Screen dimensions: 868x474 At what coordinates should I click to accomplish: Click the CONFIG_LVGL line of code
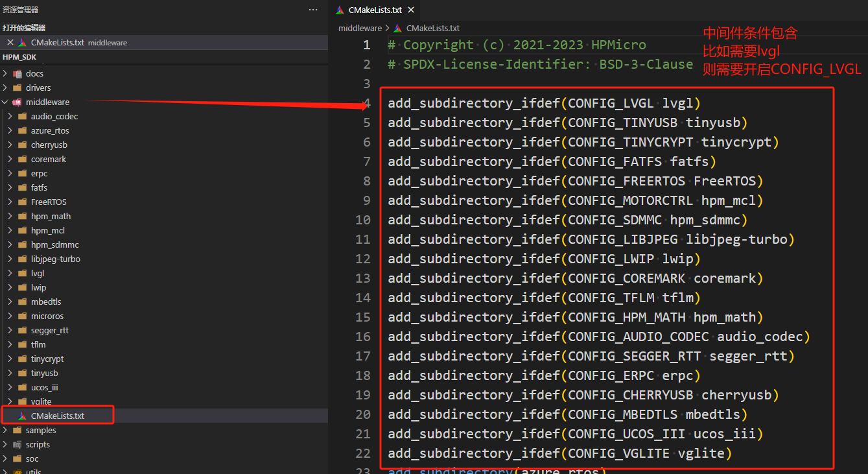545,103
